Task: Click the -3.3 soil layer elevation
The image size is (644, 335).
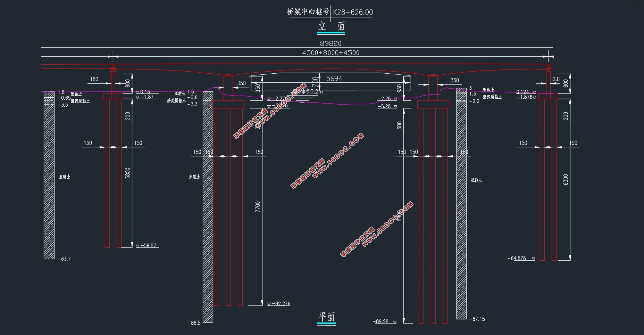Action: [192, 104]
